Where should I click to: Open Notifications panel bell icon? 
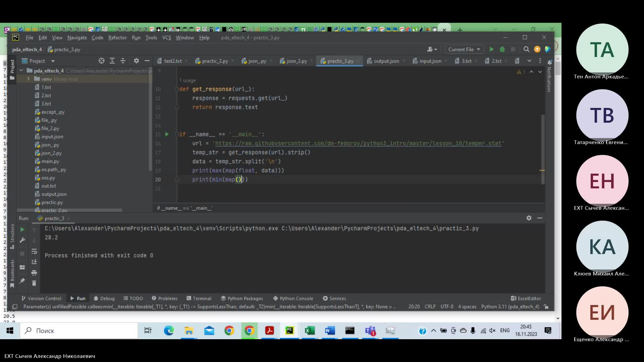coord(549,62)
